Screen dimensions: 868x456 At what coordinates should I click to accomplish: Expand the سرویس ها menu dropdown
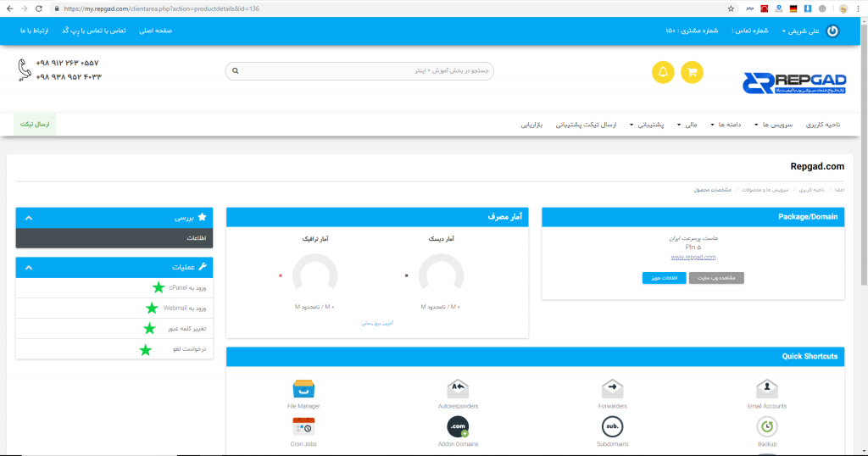(773, 125)
